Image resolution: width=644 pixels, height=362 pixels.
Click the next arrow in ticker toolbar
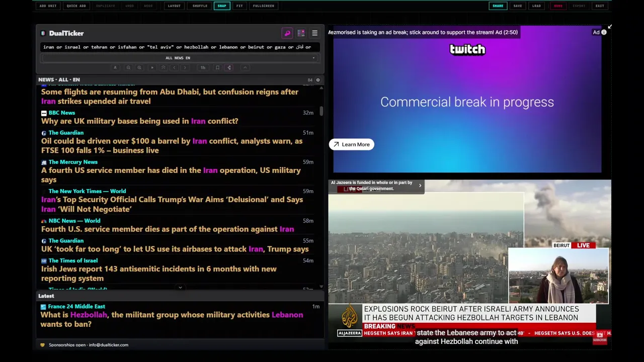click(185, 67)
